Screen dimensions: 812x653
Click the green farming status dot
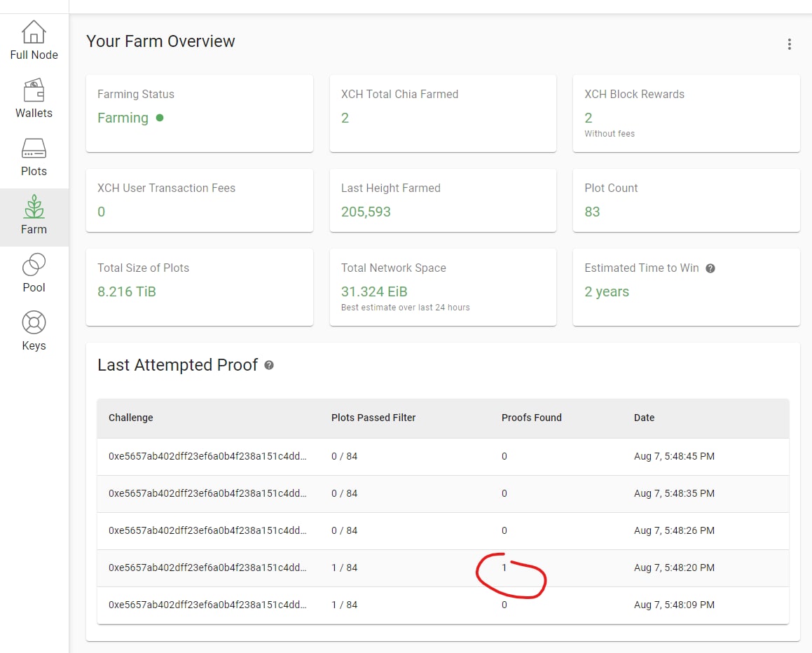click(160, 118)
